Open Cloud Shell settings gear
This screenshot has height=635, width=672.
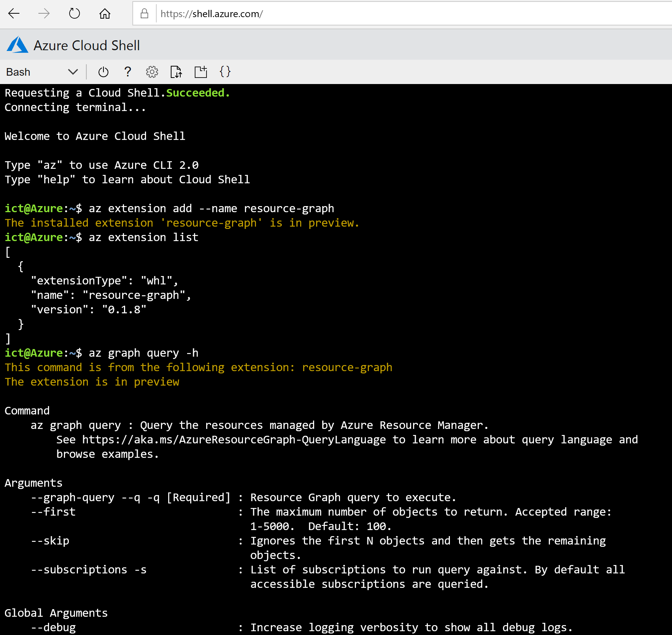point(152,72)
